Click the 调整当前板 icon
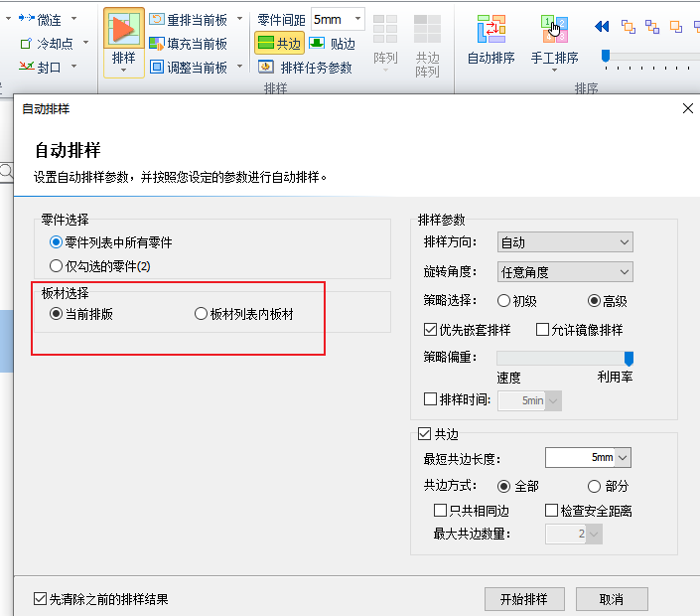The image size is (700, 616). point(157,67)
